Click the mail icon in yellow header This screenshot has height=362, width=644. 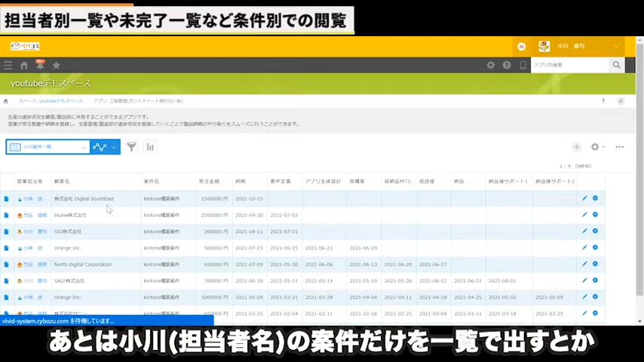[522, 47]
